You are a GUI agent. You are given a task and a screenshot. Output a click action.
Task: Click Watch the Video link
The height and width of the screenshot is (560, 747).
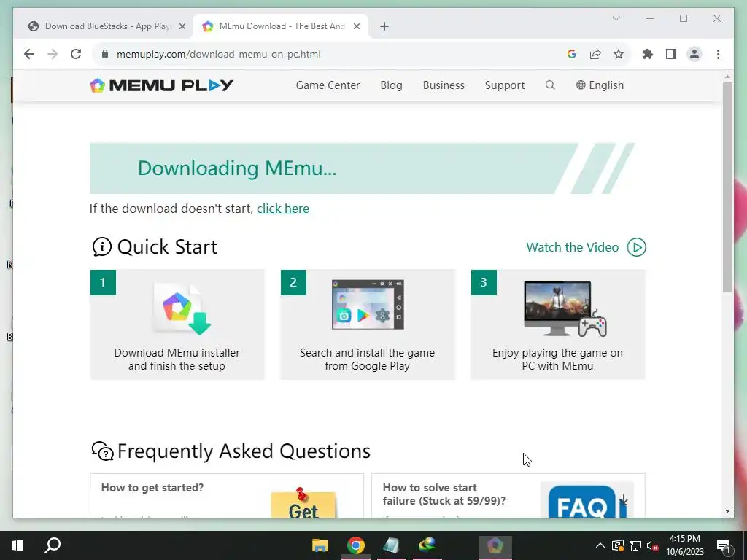click(572, 247)
